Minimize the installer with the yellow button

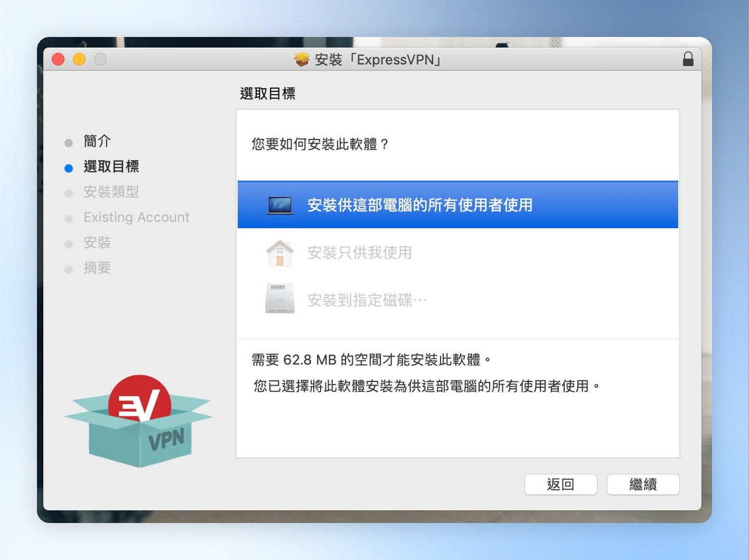(x=79, y=59)
